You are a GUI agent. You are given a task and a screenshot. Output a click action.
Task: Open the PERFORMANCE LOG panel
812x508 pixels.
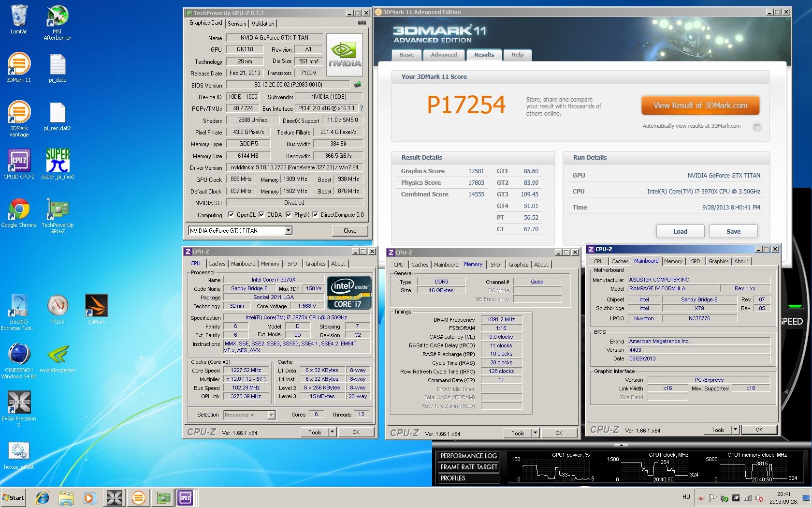tap(468, 456)
